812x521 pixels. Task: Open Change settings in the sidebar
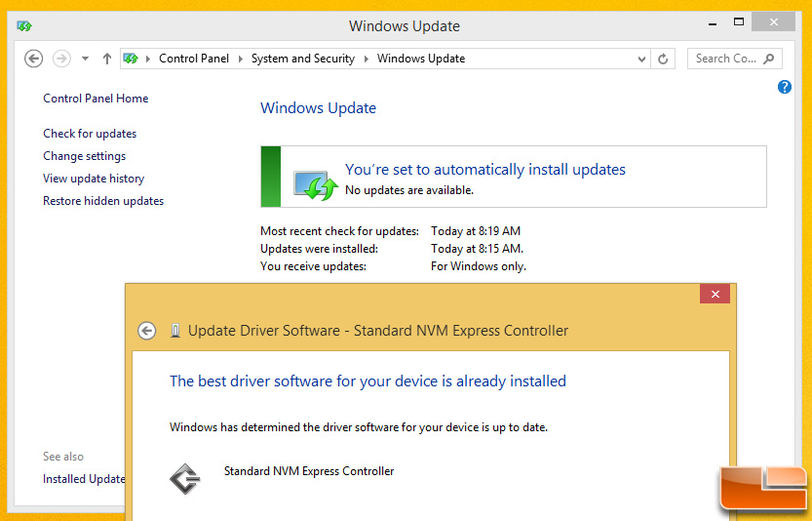point(84,156)
